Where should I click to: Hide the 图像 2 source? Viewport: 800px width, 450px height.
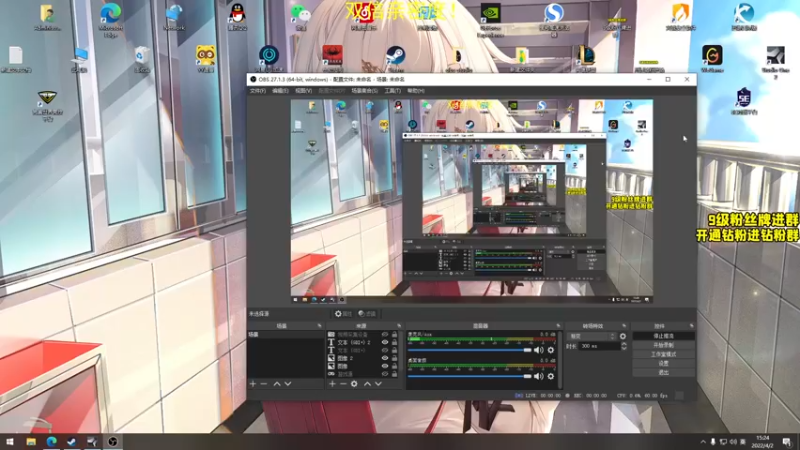pyautogui.click(x=385, y=358)
